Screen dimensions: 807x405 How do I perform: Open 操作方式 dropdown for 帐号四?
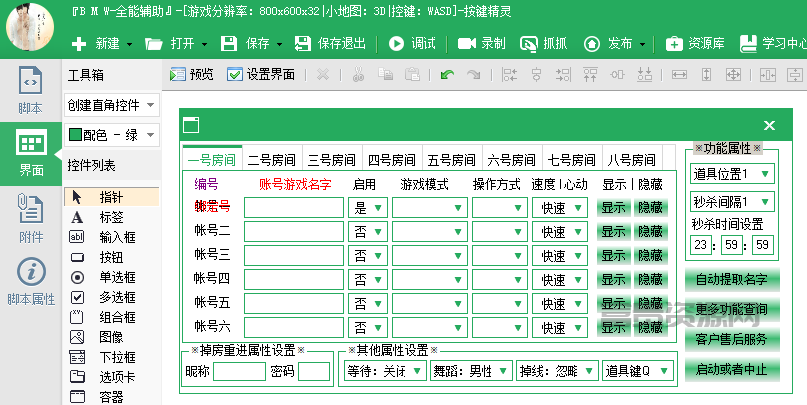pos(500,280)
